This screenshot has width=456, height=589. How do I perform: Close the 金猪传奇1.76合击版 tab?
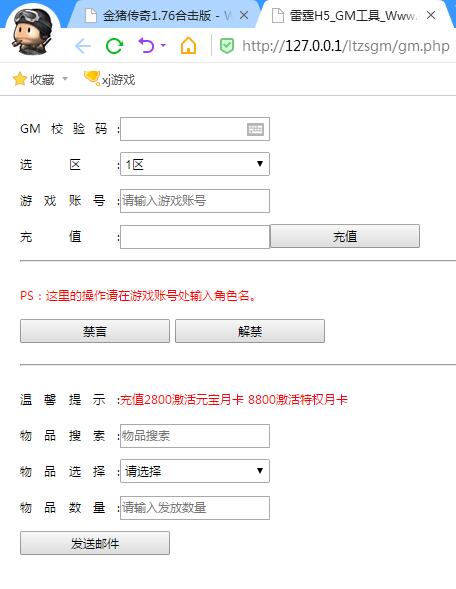point(244,15)
